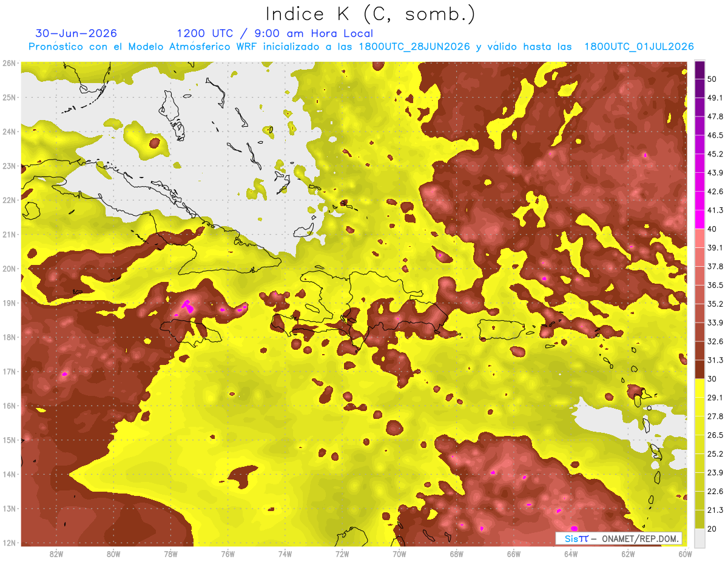728x562 pixels.
Task: Click the colorbar value '23.9'
Action: 715,473
